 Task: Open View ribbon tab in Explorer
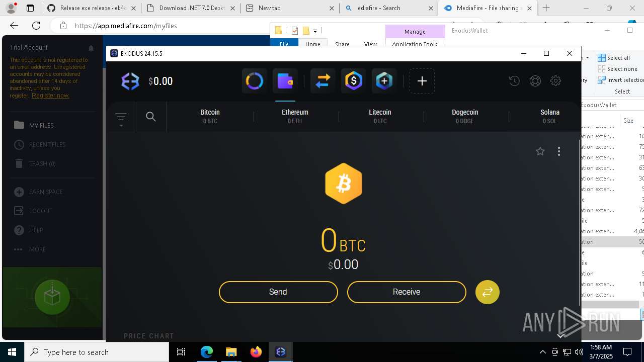pyautogui.click(x=370, y=44)
